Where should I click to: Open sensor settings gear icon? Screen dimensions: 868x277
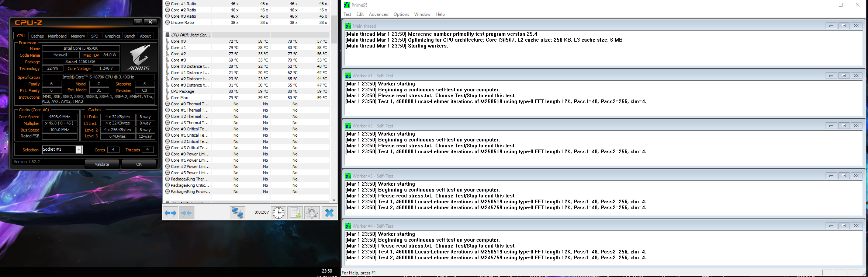(x=312, y=213)
